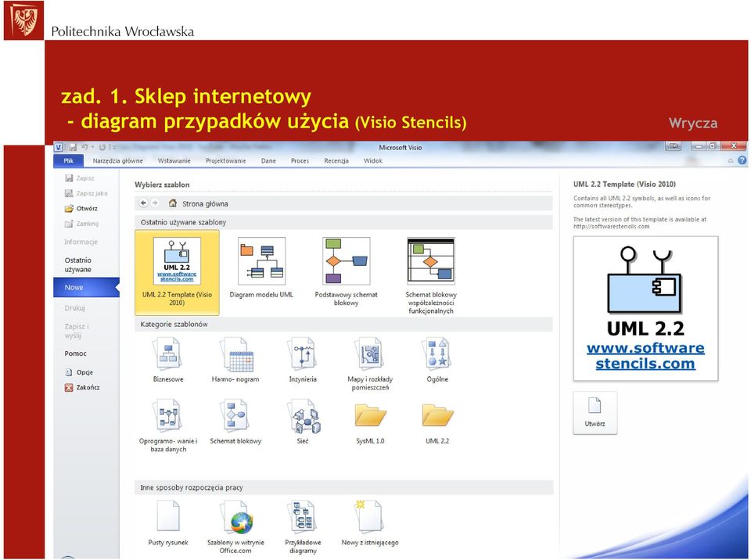Click the Visio application icon in title bar
The image size is (751, 560).
(x=58, y=147)
